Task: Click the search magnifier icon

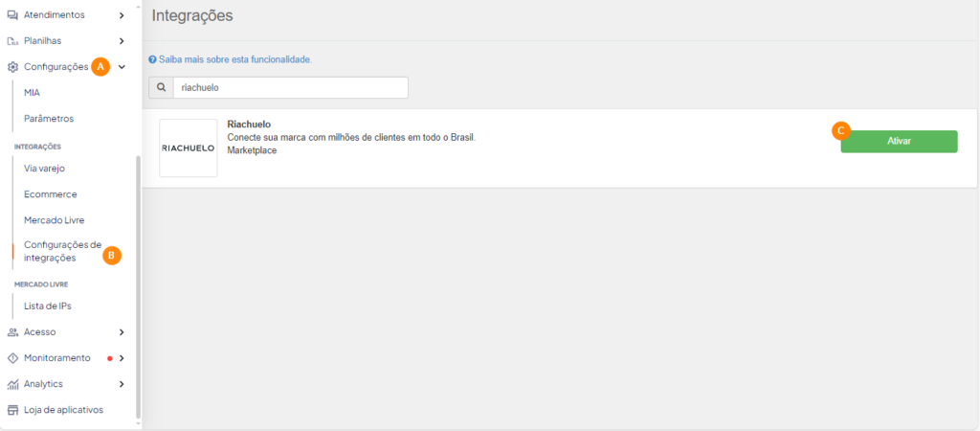Action: 161,87
